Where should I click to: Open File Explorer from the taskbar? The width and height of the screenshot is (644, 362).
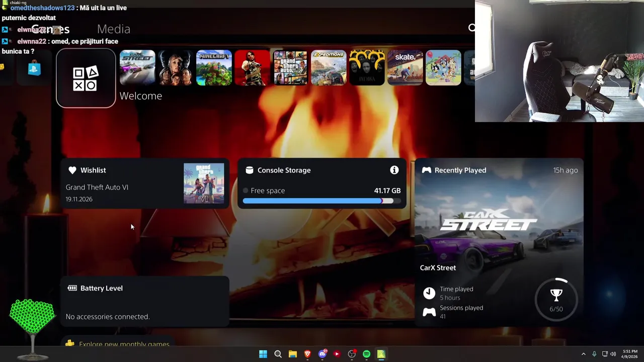click(293, 354)
